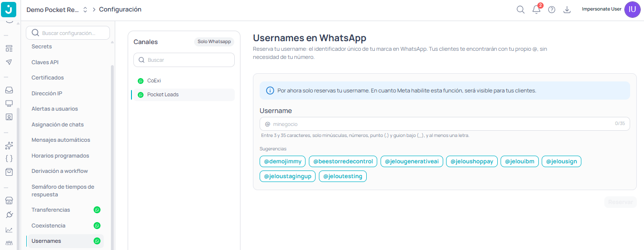Image resolution: width=644 pixels, height=250 pixels.
Task: Choose suggestion @jeloushoppay
Action: (x=472, y=161)
